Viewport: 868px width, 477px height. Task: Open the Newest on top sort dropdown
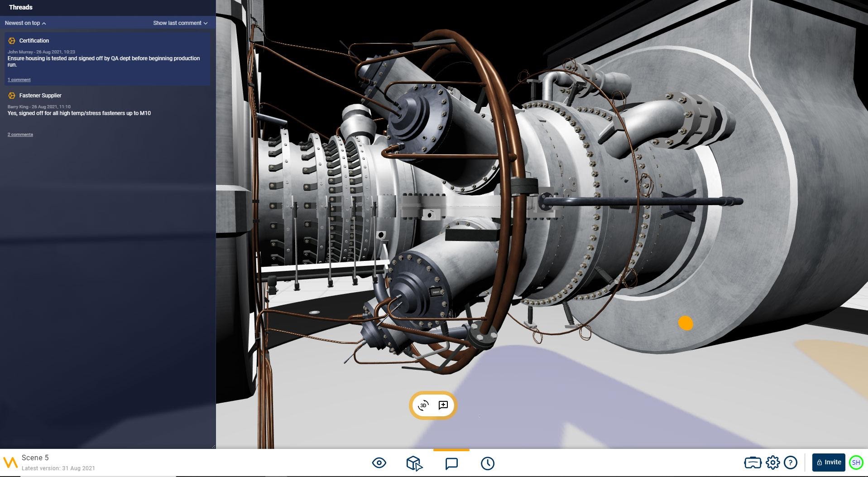[x=25, y=23]
